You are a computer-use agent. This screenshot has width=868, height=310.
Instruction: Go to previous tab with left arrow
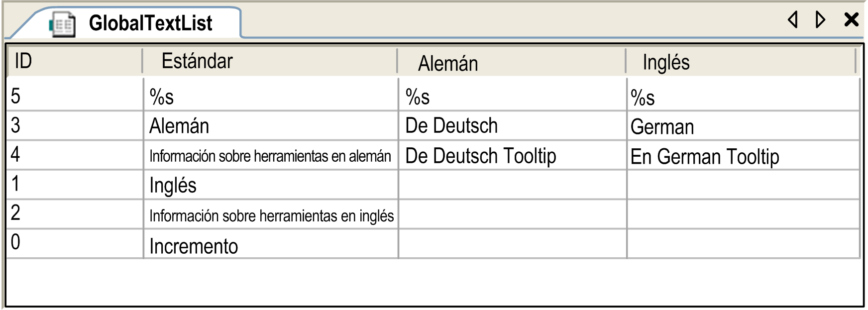793,20
